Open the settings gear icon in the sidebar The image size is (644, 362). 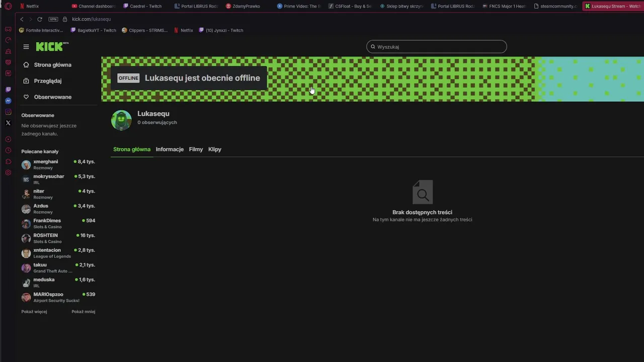point(8,172)
